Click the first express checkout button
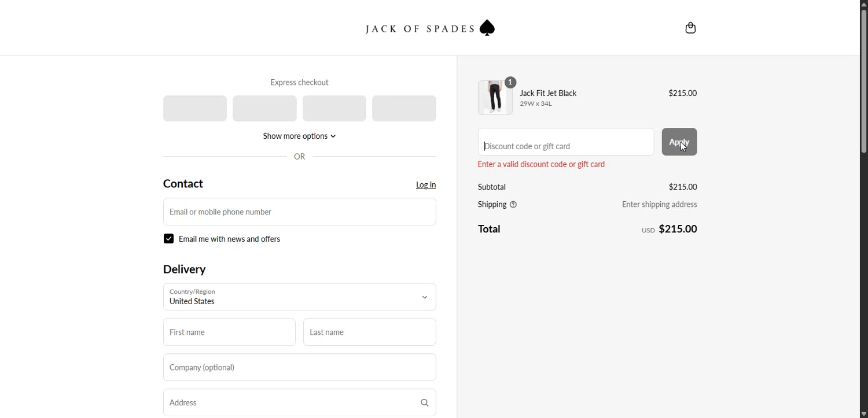The width and height of the screenshot is (868, 418). pyautogui.click(x=195, y=109)
